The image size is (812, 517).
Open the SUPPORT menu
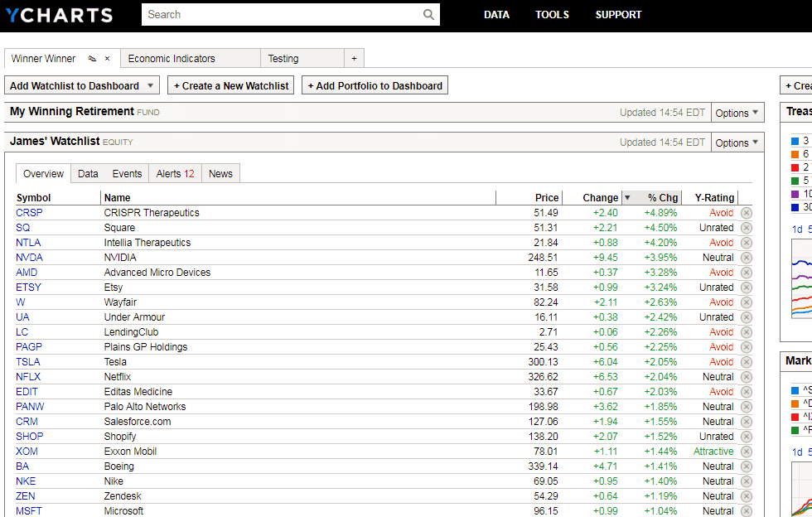tap(618, 15)
